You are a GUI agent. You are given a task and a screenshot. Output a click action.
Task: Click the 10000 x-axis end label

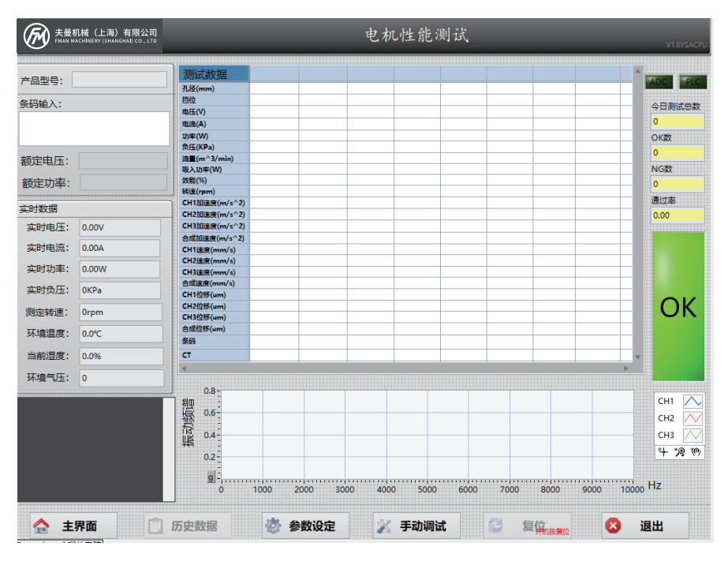(633, 490)
